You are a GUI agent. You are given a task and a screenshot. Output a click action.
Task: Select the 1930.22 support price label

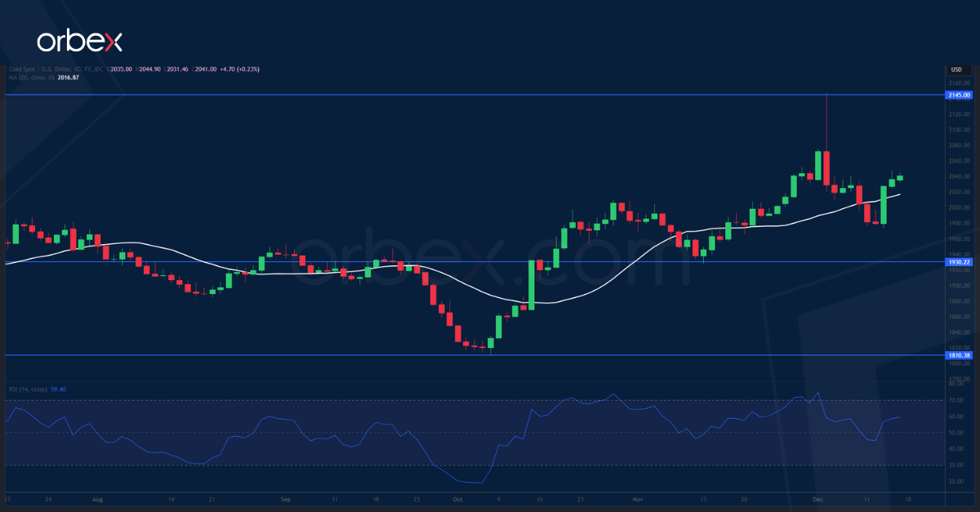[x=957, y=260]
